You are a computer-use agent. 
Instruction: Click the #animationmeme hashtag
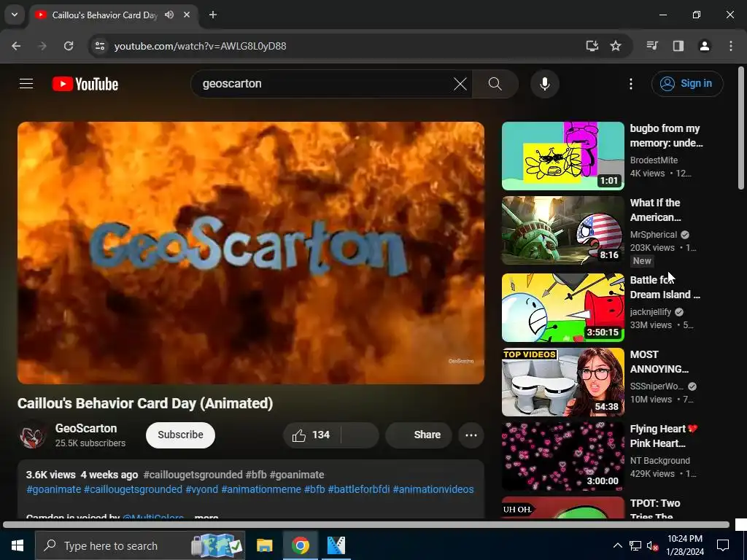pos(261,489)
